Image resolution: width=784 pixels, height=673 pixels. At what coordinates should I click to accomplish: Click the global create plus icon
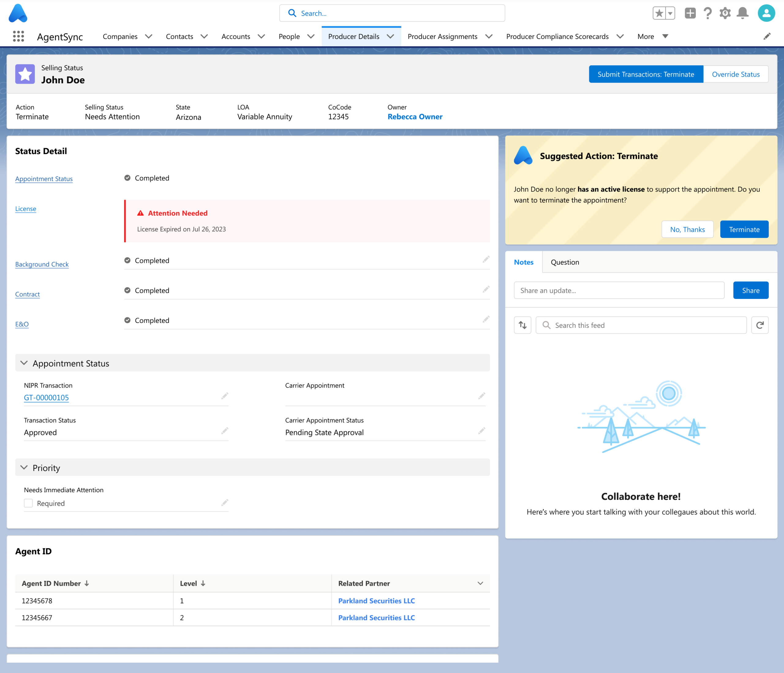pos(690,13)
